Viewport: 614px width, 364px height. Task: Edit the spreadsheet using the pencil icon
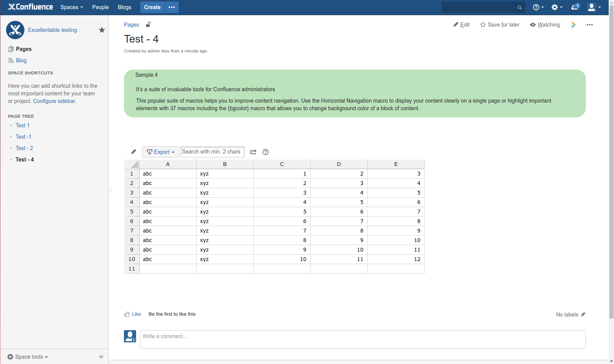coord(133,152)
